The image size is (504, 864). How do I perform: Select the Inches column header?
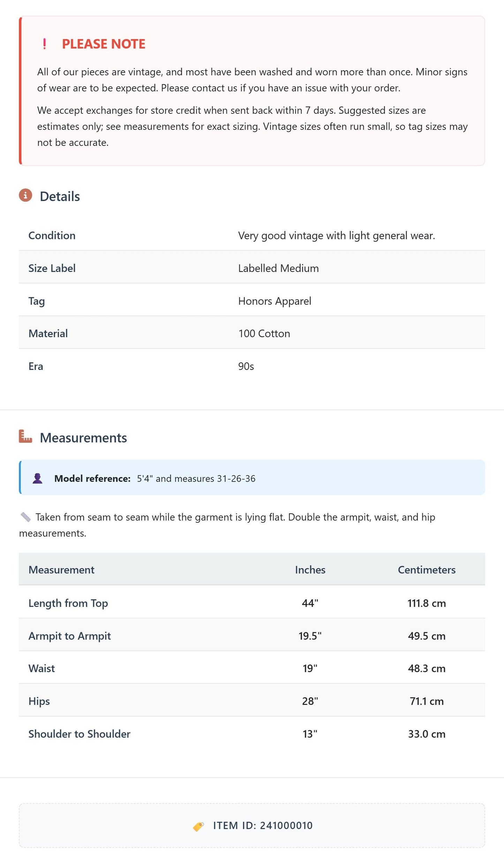(310, 569)
